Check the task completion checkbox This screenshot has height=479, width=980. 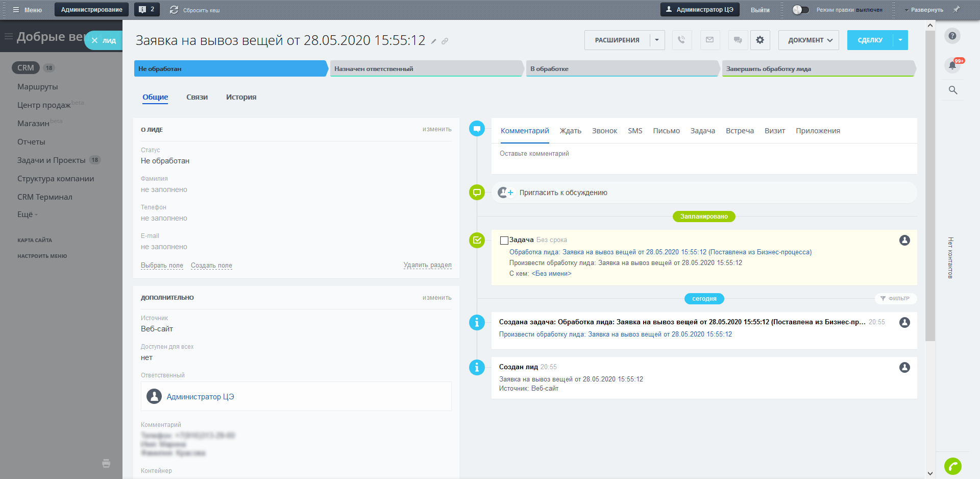(504, 240)
